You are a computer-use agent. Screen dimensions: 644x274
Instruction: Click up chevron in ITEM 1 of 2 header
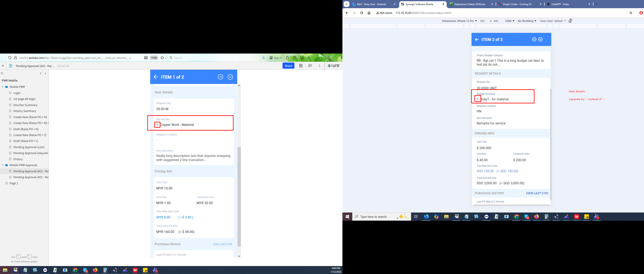tap(220, 77)
